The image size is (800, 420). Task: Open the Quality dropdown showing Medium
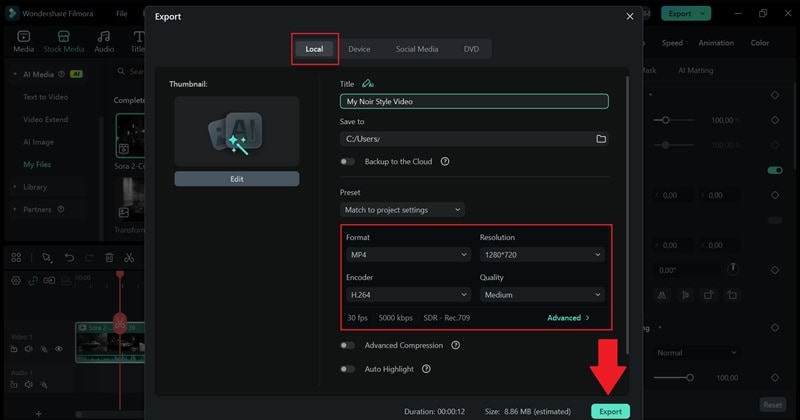542,294
